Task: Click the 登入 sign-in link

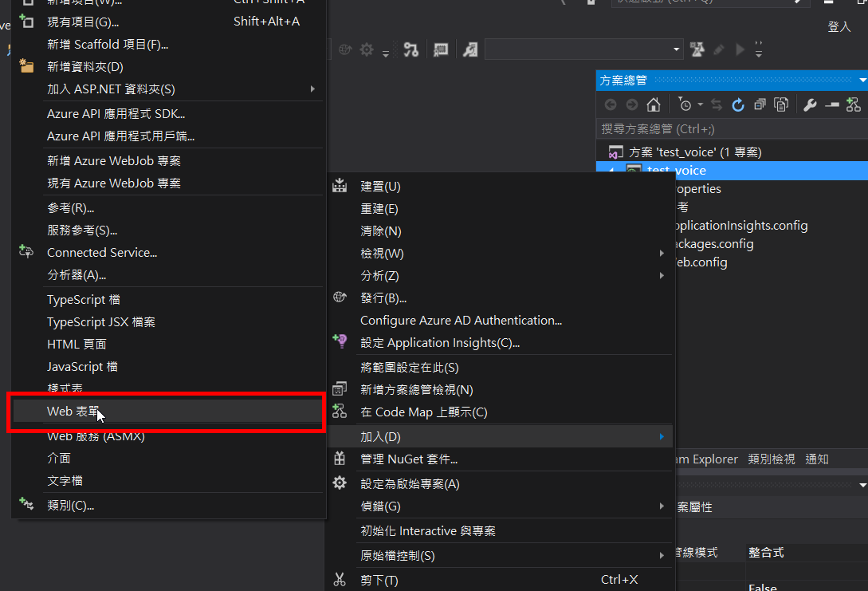Action: tap(839, 26)
